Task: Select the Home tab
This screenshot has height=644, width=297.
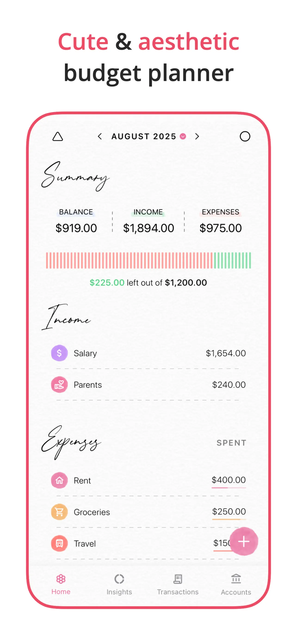Action: click(61, 585)
